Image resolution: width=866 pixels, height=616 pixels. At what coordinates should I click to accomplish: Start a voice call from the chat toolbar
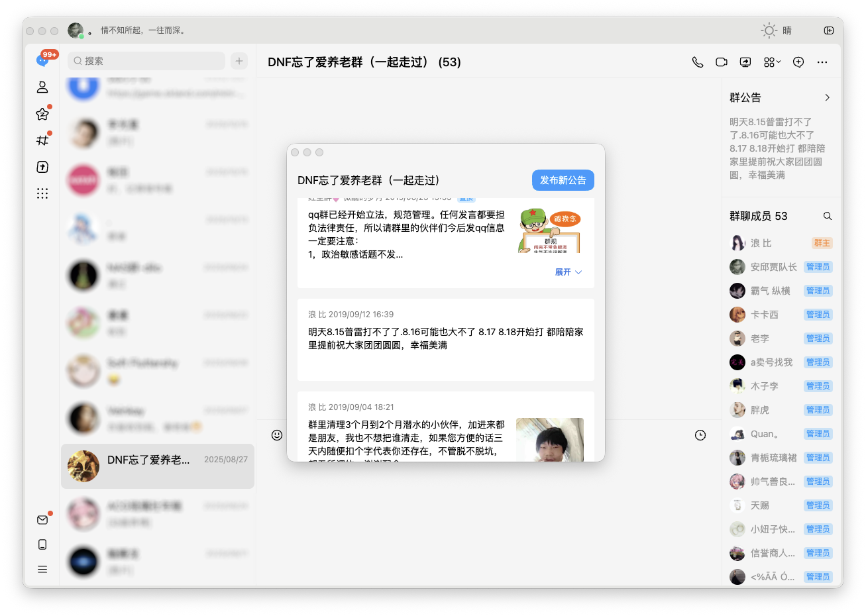coord(697,62)
